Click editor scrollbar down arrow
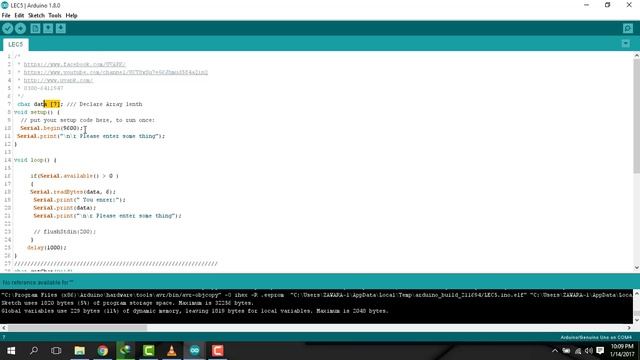The image size is (640, 360). point(636,268)
